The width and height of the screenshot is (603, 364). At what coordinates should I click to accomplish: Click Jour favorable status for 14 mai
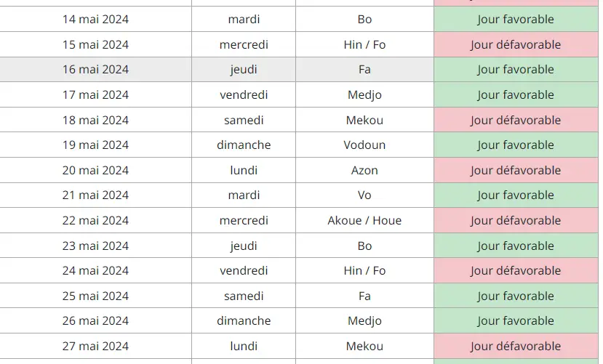515,20
